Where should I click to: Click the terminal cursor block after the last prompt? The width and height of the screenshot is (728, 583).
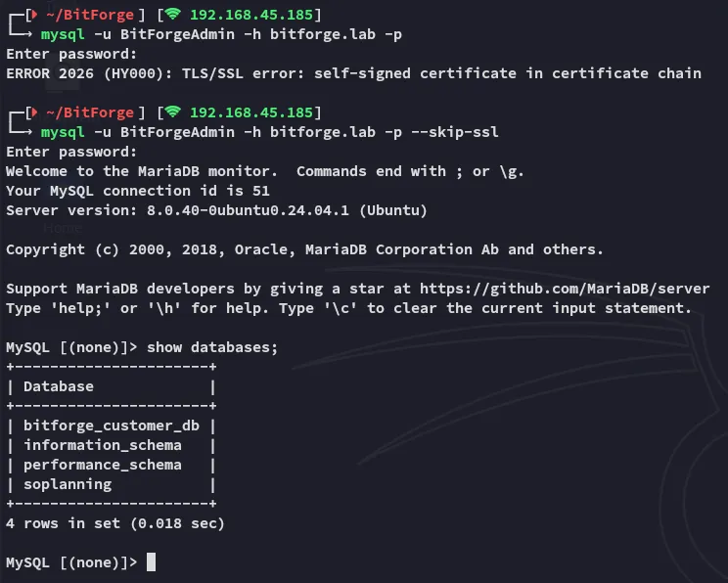tap(151, 562)
